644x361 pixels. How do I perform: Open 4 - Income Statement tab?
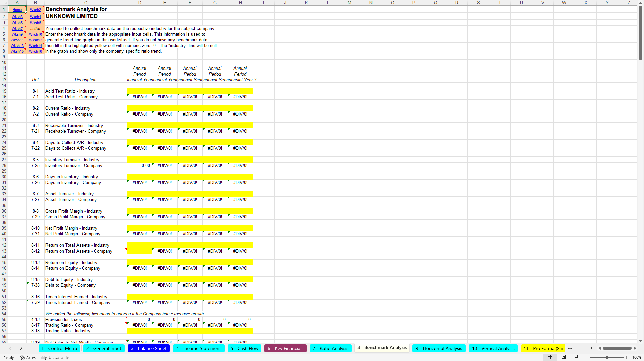click(198, 348)
